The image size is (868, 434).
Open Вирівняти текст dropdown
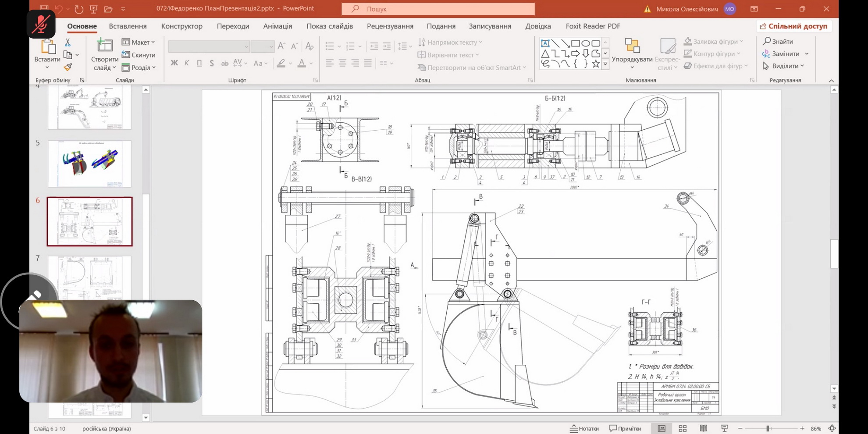(x=448, y=55)
